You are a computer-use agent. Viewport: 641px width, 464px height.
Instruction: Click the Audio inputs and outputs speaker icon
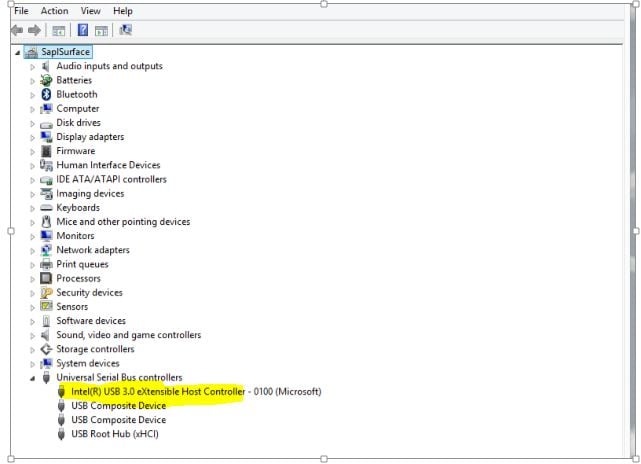click(46, 66)
